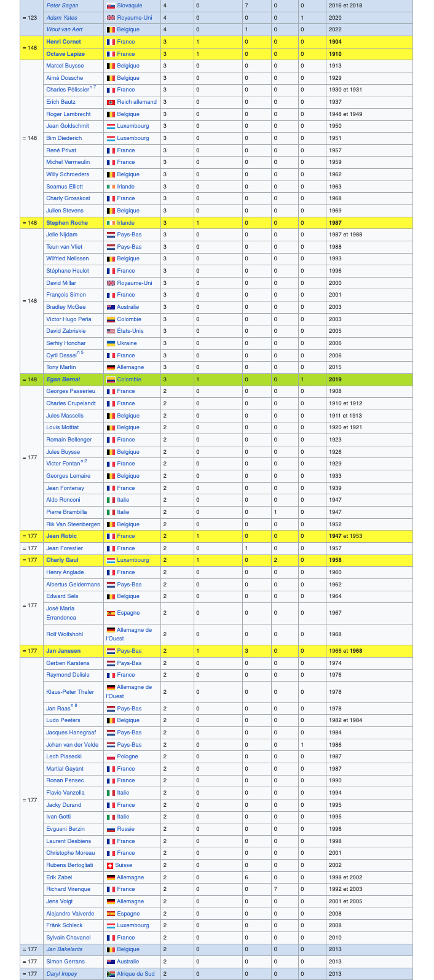
Task: Open the footnote n 7 after Charles Pélissier
Action: point(93,88)
